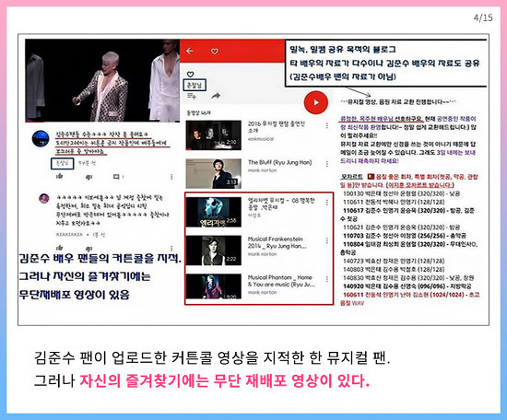Open the 2016 뮤지컬 팬텀 video thumbnail

click(214, 135)
